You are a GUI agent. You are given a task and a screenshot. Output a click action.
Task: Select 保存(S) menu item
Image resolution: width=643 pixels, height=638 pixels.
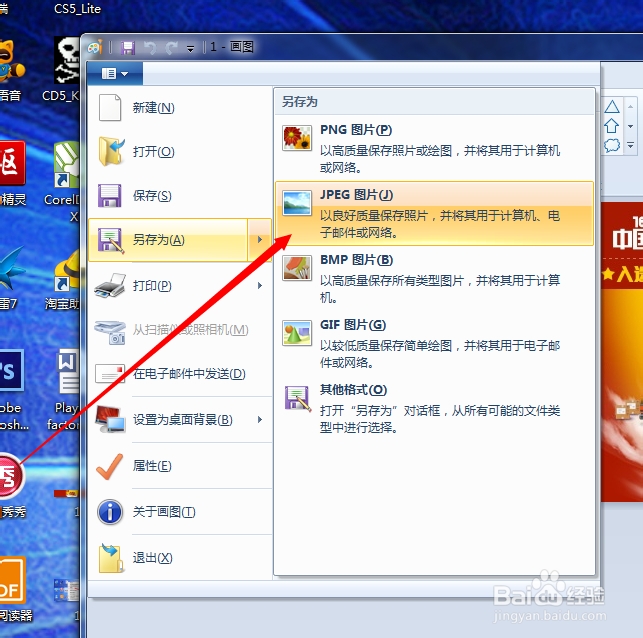[x=180, y=196]
